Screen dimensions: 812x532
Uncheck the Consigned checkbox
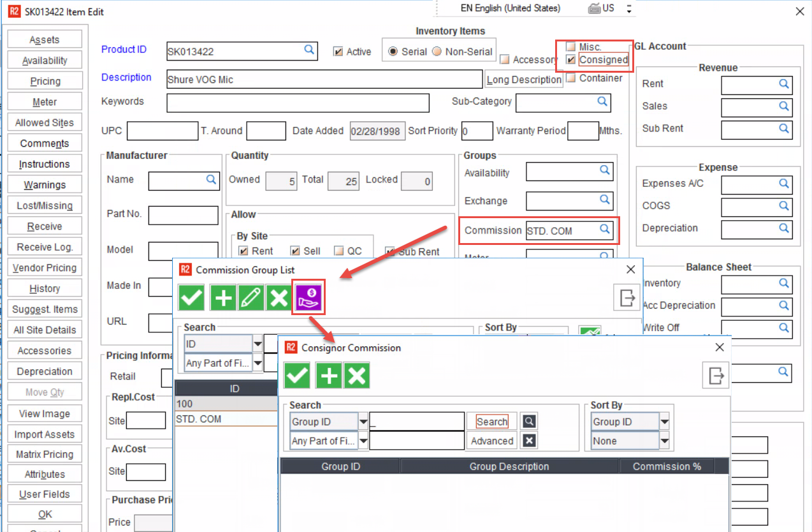point(571,60)
